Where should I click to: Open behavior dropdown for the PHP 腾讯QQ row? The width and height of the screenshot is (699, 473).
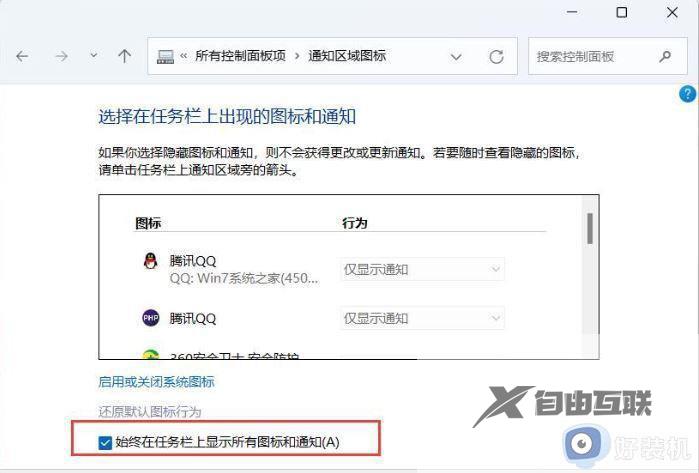(x=423, y=318)
